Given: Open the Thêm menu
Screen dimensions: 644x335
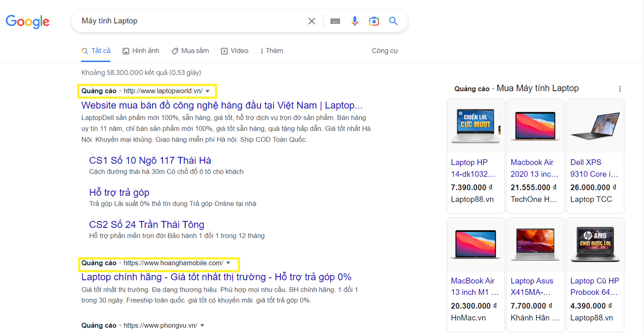Looking at the screenshot, I should [x=272, y=51].
